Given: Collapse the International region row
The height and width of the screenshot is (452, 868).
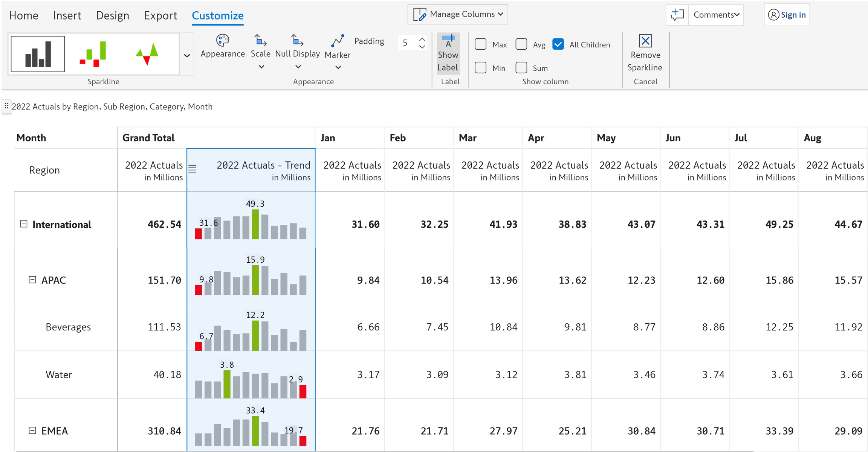Looking at the screenshot, I should [23, 224].
